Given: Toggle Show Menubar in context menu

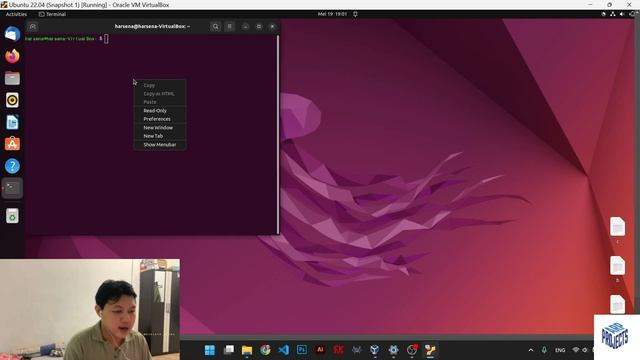Looking at the screenshot, I should click(160, 145).
